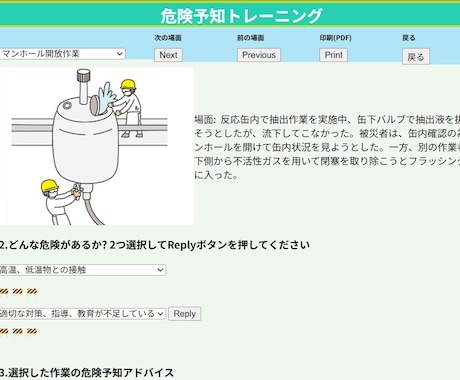Click the Next button
The height and width of the screenshot is (380, 460).
click(x=168, y=55)
